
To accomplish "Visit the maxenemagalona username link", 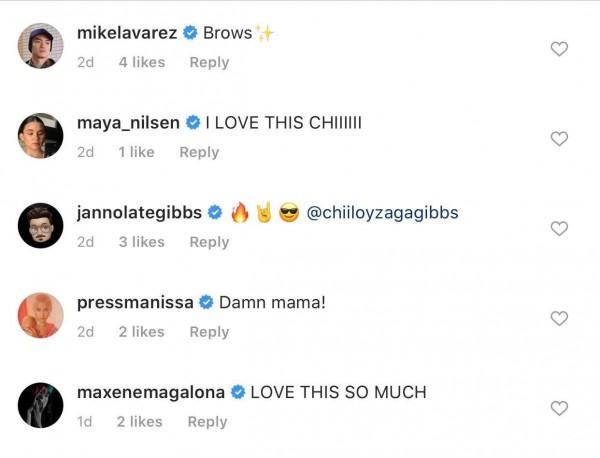I will click(151, 392).
